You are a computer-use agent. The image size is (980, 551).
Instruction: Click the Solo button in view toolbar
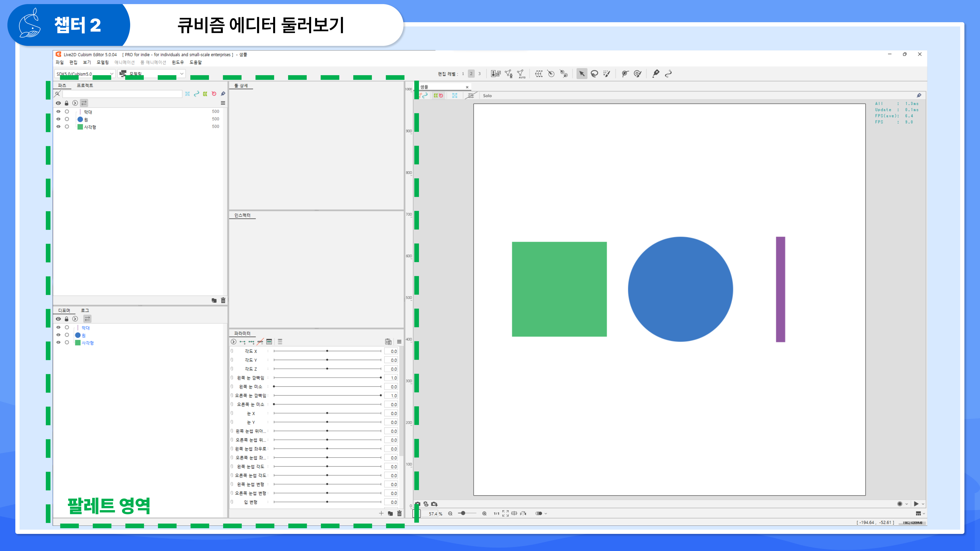click(487, 96)
